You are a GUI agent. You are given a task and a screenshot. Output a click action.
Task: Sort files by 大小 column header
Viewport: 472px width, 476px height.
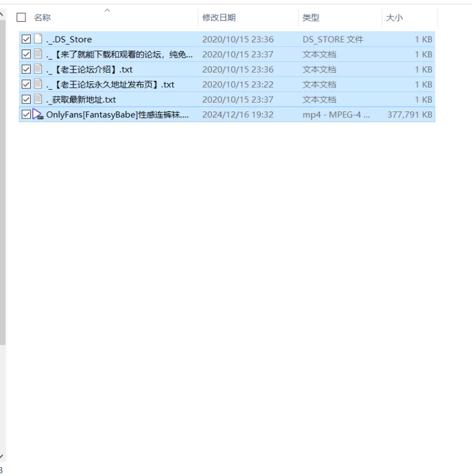tap(394, 18)
